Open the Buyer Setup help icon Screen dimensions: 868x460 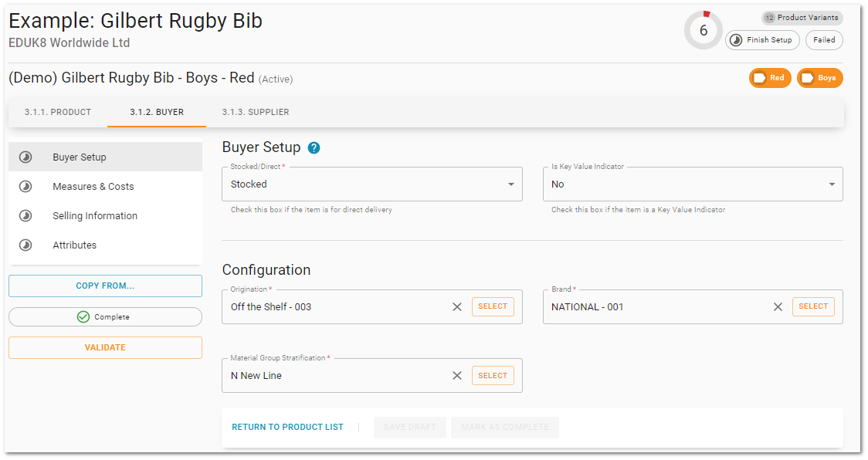click(314, 147)
